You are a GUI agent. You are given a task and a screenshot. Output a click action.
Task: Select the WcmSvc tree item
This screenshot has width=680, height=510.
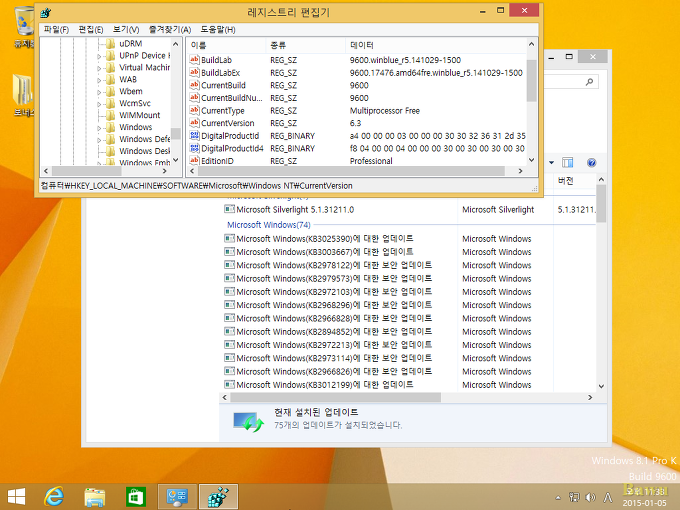135,103
